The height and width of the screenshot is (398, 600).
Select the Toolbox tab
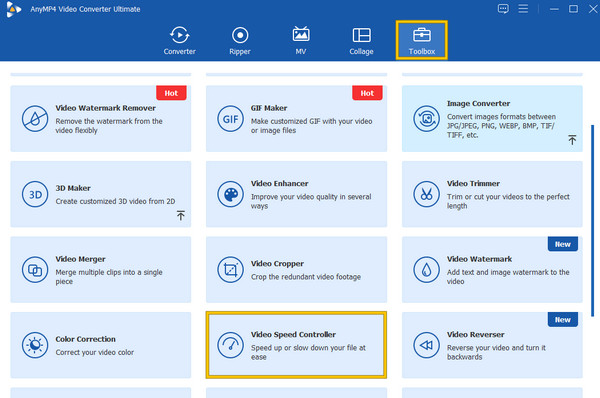point(422,41)
